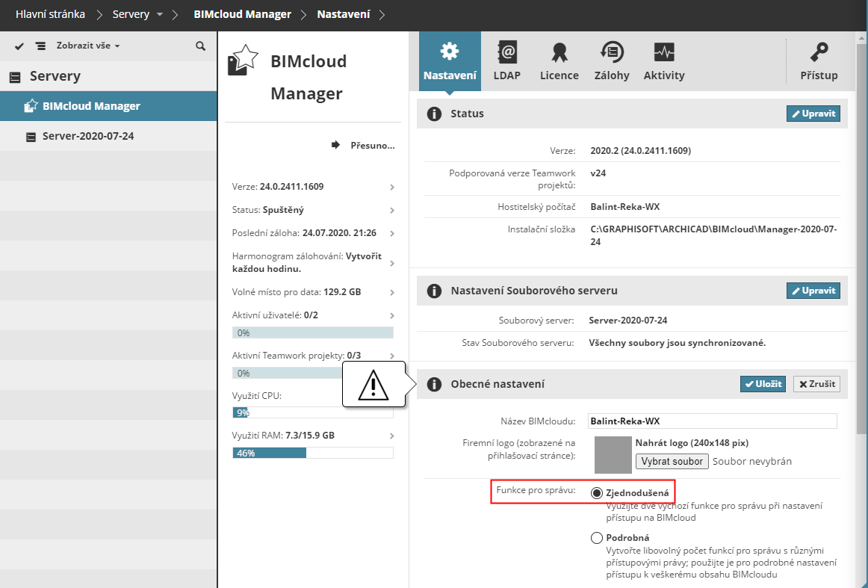Open the Aktivity tab
Screen dimensions: 868x588
pyautogui.click(x=664, y=61)
